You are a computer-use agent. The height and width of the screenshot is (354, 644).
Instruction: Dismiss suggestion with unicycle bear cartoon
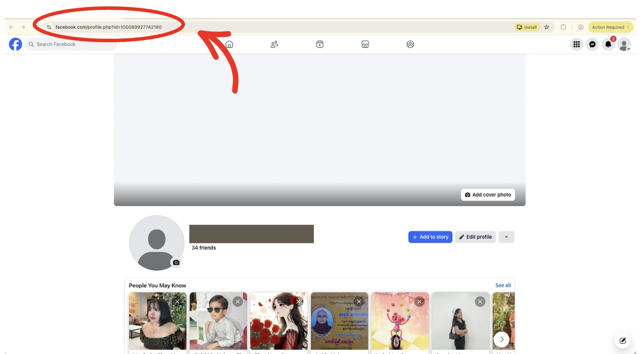click(x=420, y=302)
